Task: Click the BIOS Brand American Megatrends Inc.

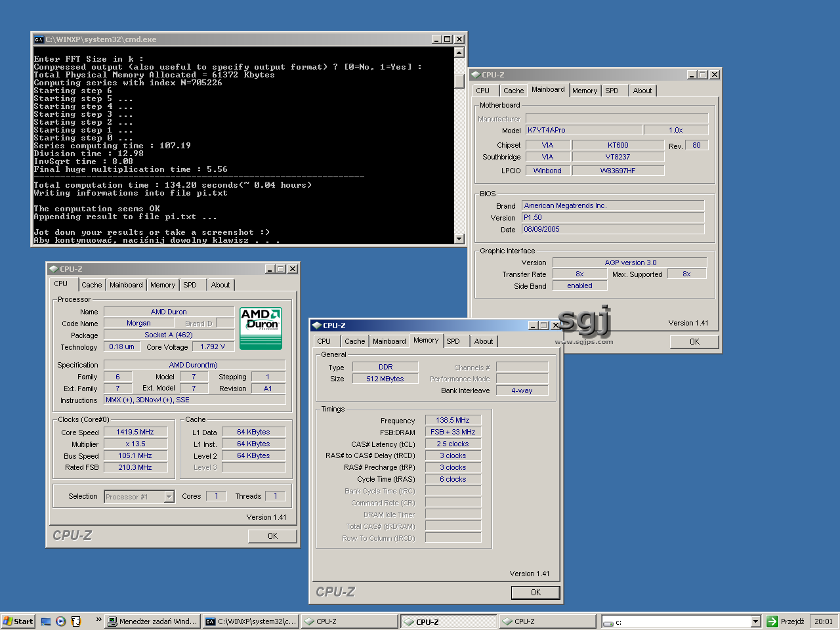Action: point(613,205)
